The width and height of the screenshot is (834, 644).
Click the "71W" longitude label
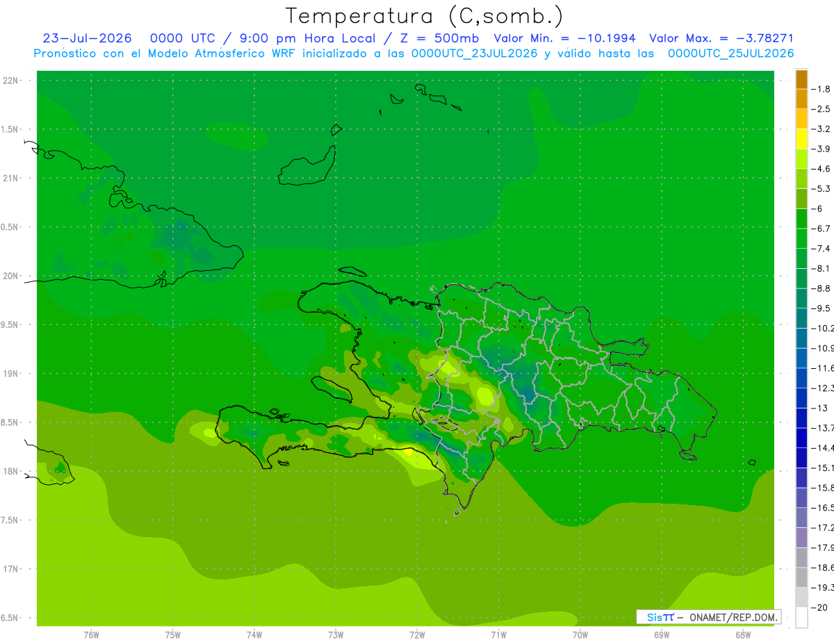[x=498, y=635]
